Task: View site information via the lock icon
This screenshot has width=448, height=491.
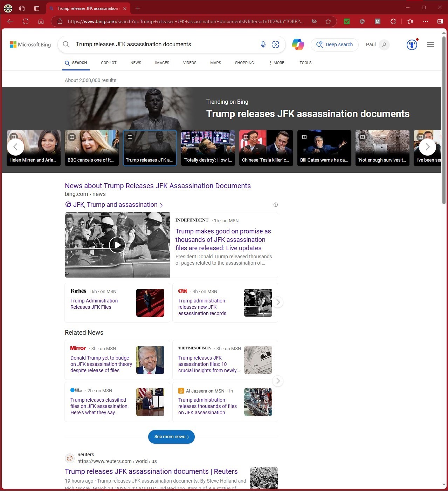Action: pyautogui.click(x=60, y=21)
